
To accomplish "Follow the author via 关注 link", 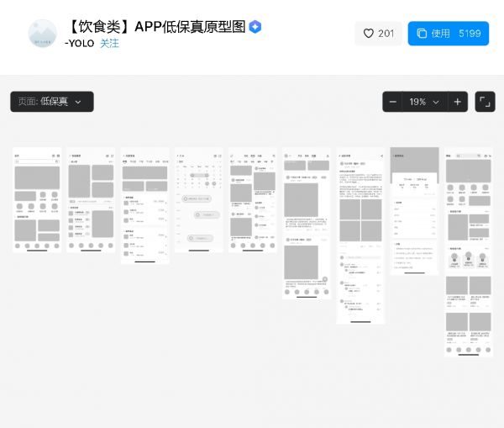I will tap(109, 44).
